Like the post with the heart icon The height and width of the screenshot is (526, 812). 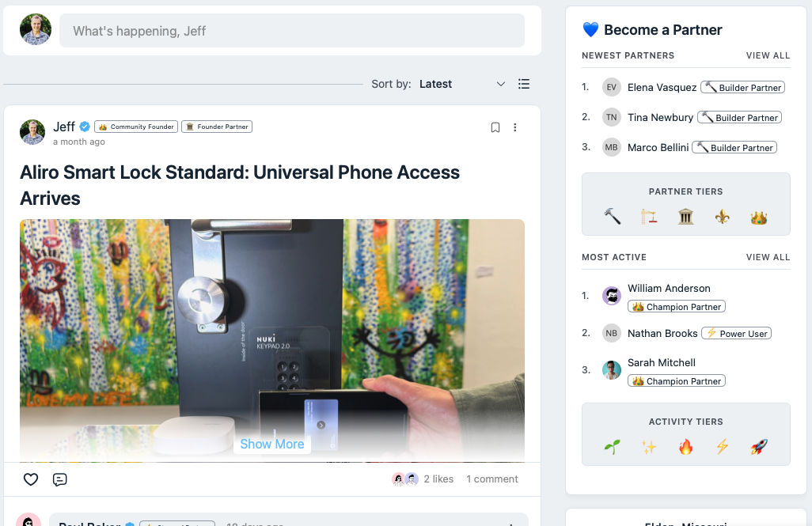(x=31, y=479)
